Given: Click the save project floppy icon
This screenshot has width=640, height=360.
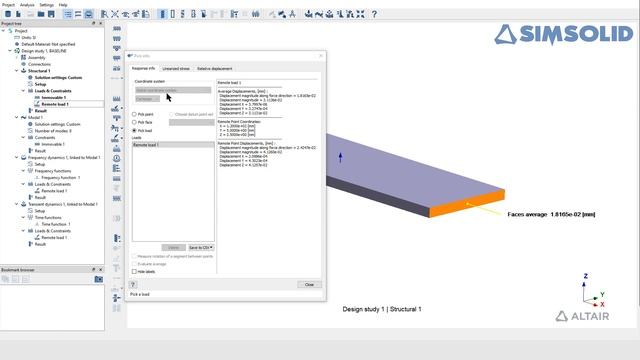Looking at the screenshot, I should 51,14.
